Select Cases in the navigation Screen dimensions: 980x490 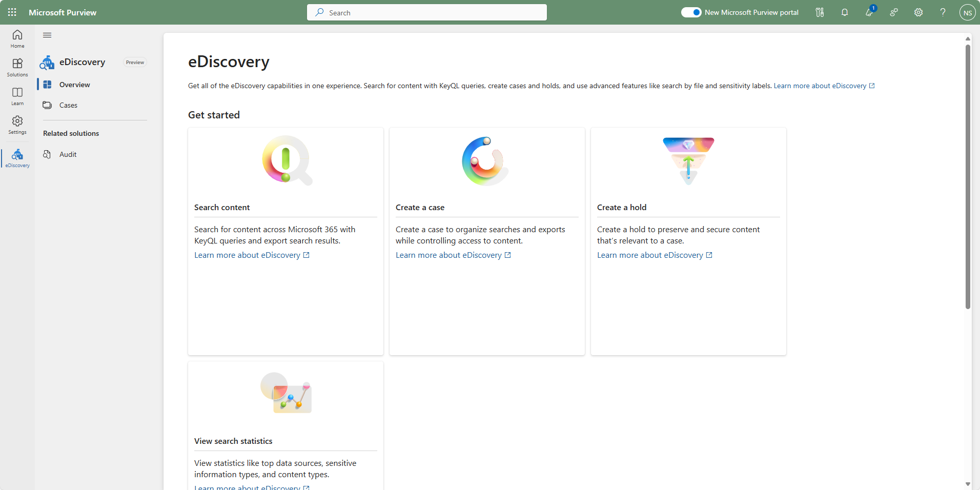point(68,105)
